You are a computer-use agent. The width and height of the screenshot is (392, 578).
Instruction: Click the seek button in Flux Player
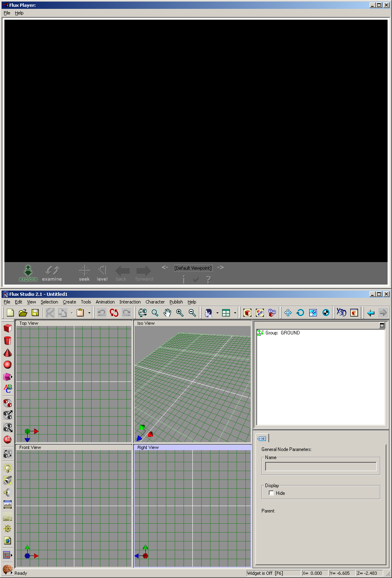84,273
